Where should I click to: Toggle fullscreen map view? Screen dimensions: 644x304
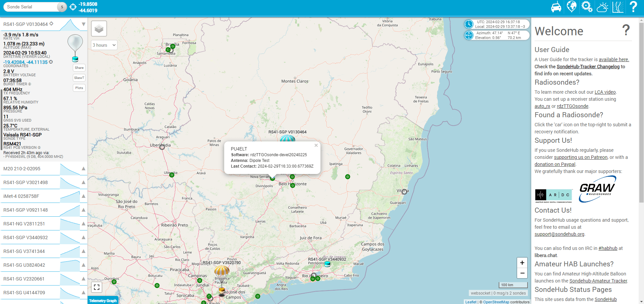(97, 287)
